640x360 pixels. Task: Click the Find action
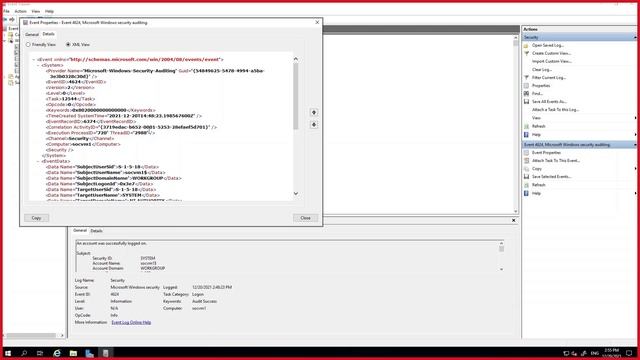[537, 93]
